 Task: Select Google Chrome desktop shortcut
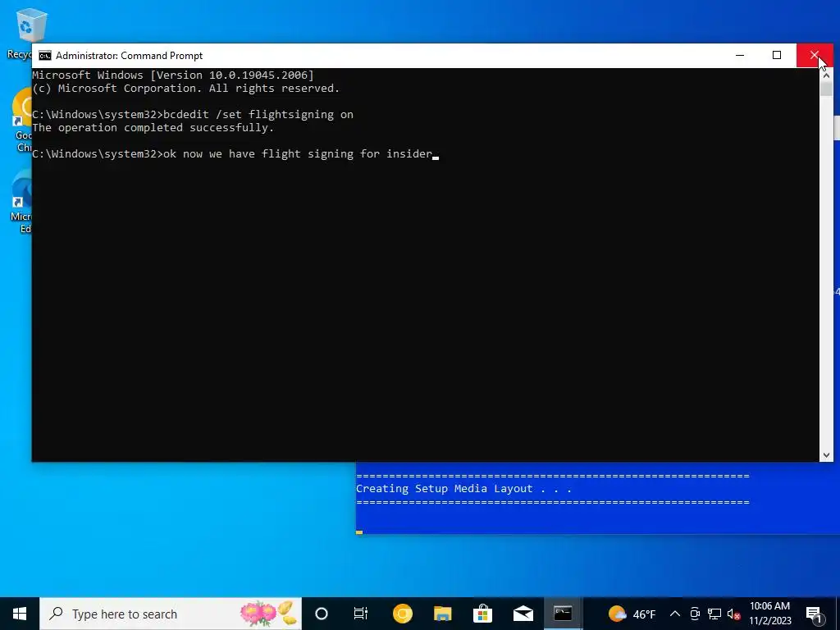(21, 121)
